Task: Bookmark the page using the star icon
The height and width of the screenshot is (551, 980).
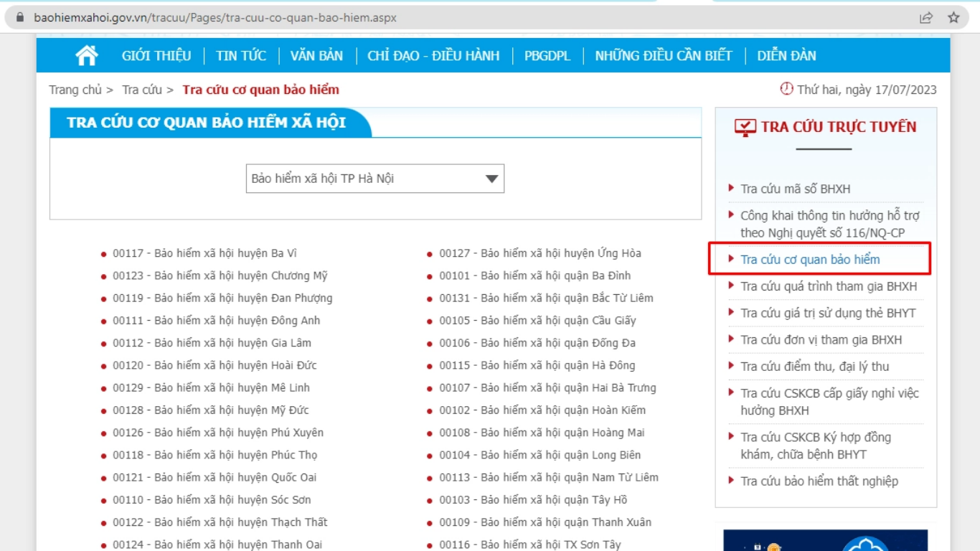Action: pos(953,17)
